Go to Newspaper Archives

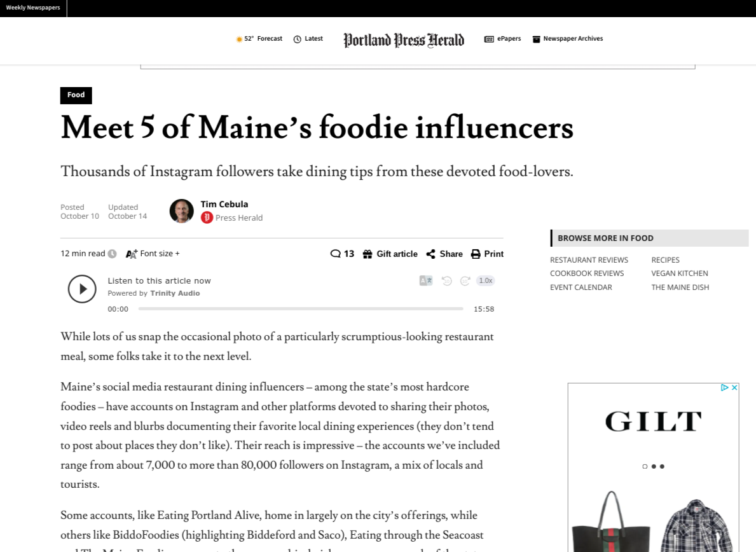point(567,39)
